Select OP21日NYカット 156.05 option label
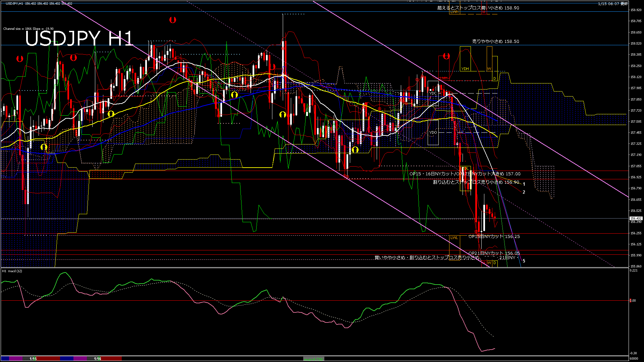Screen dimensions: 644x362 click(494, 253)
